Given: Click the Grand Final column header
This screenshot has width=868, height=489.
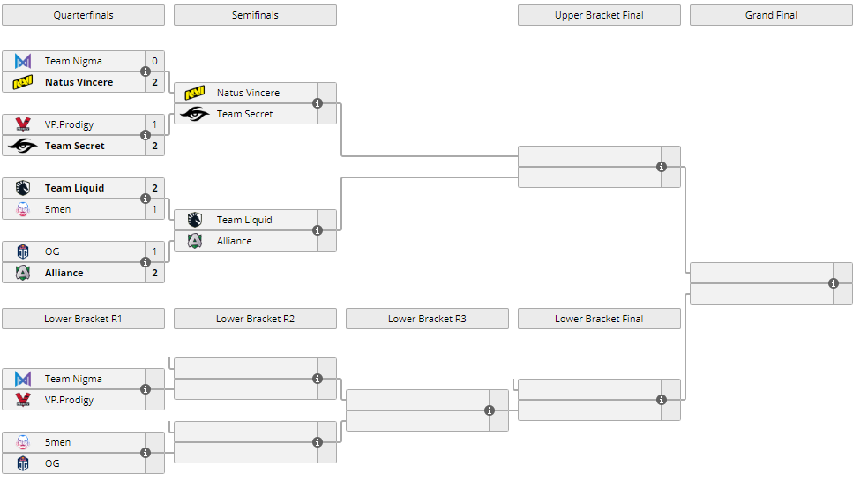Looking at the screenshot, I should point(771,15).
